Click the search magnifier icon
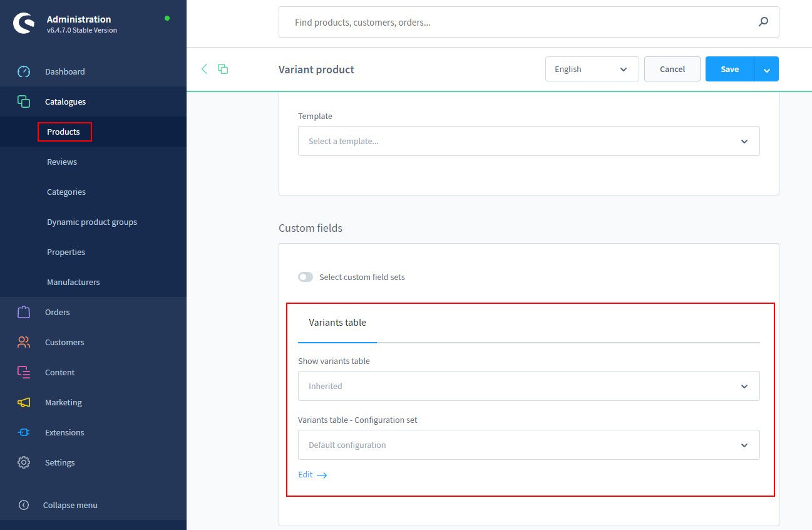This screenshot has width=812, height=530. 763,22
